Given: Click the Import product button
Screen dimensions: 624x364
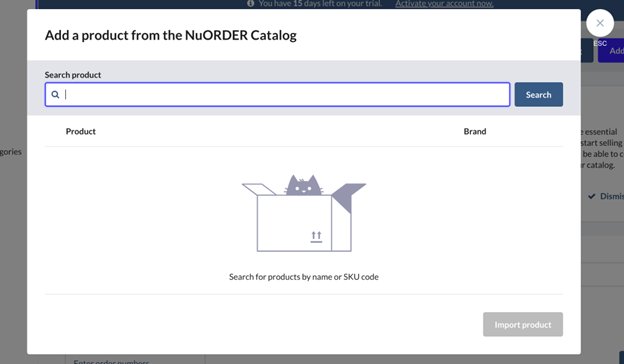Looking at the screenshot, I should pyautogui.click(x=523, y=324).
